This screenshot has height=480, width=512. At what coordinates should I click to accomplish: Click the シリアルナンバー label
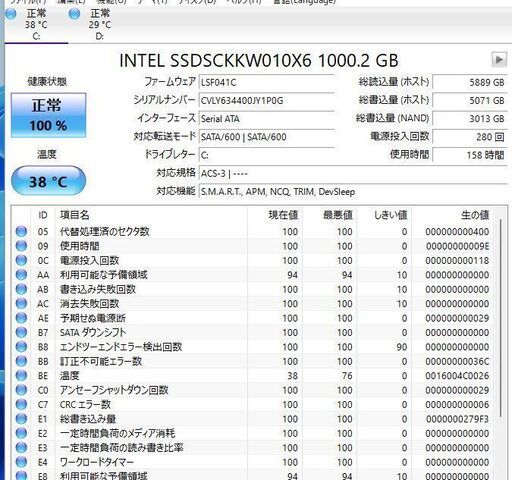pos(164,100)
